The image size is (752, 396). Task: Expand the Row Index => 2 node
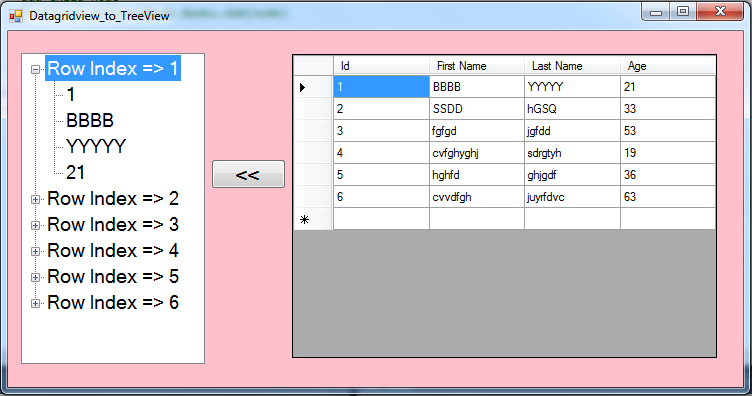coord(35,199)
